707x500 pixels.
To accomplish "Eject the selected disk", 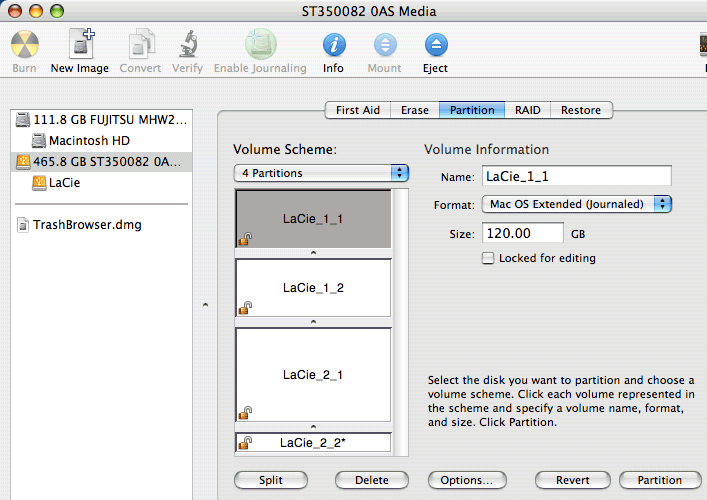I will 436,51.
